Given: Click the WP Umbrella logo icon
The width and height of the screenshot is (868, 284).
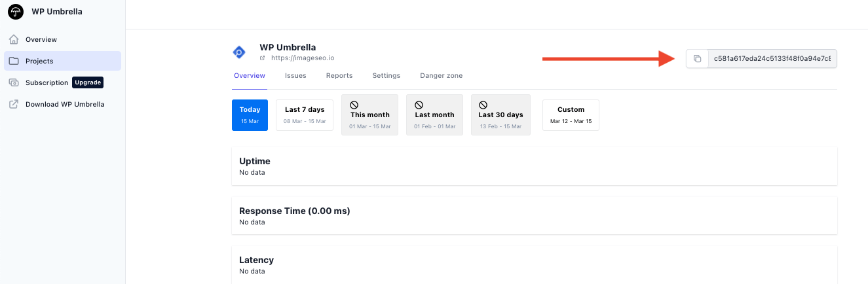Looking at the screenshot, I should coord(16,12).
